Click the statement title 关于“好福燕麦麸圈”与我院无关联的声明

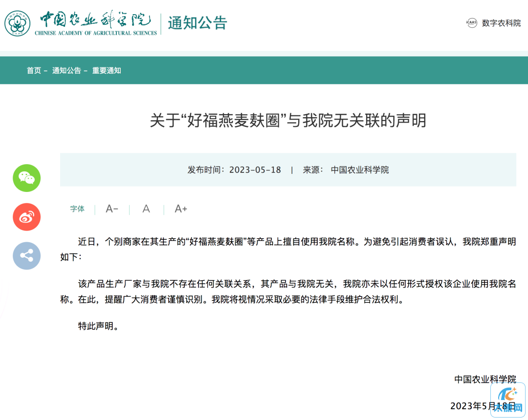coord(288,121)
